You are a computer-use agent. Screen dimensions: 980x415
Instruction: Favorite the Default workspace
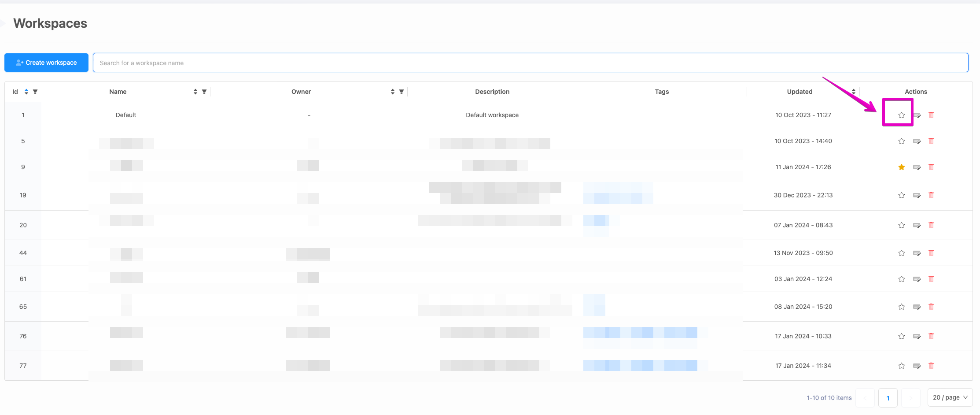pyautogui.click(x=901, y=115)
